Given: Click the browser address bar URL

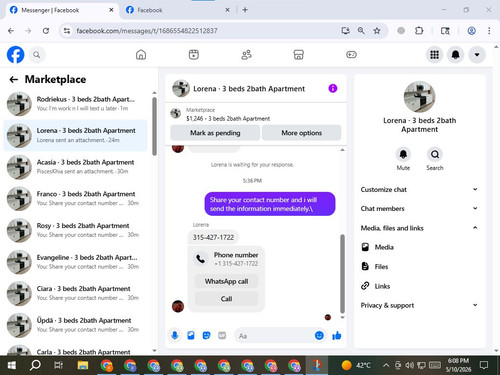Looking at the screenshot, I should click(x=147, y=31).
